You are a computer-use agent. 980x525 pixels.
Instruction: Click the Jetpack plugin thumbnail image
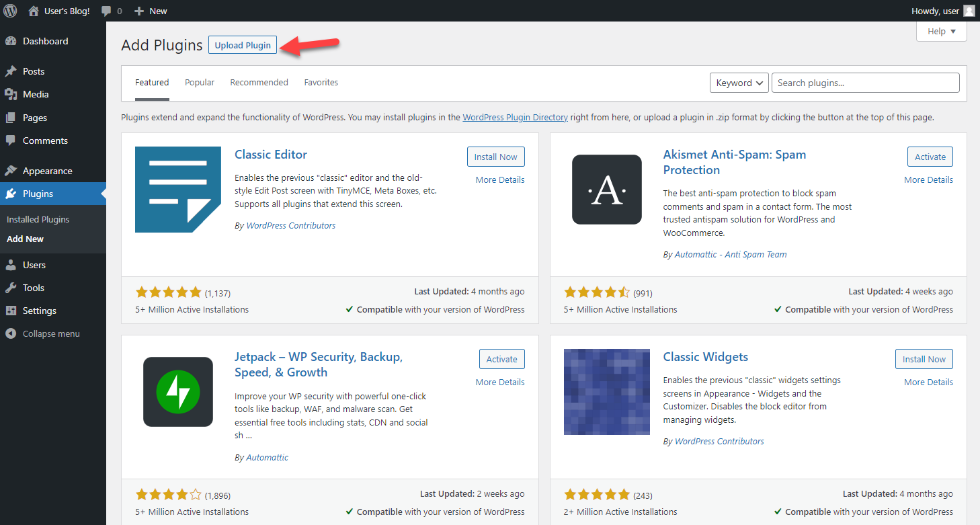178,392
